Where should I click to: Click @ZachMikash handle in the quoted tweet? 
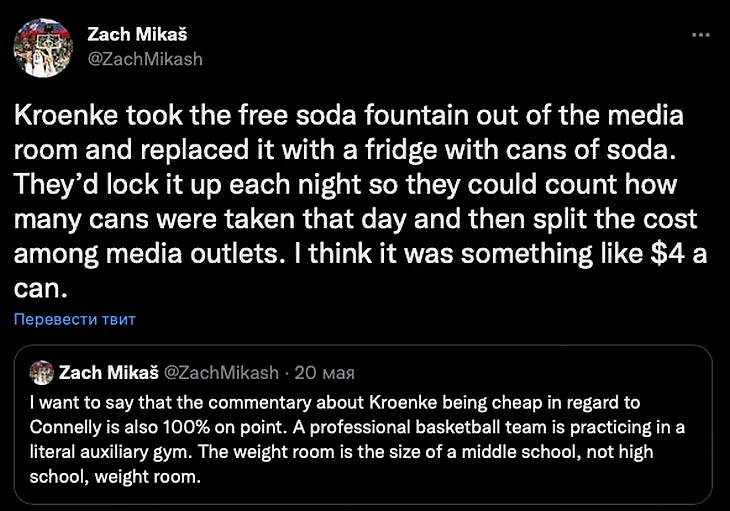[x=222, y=373]
